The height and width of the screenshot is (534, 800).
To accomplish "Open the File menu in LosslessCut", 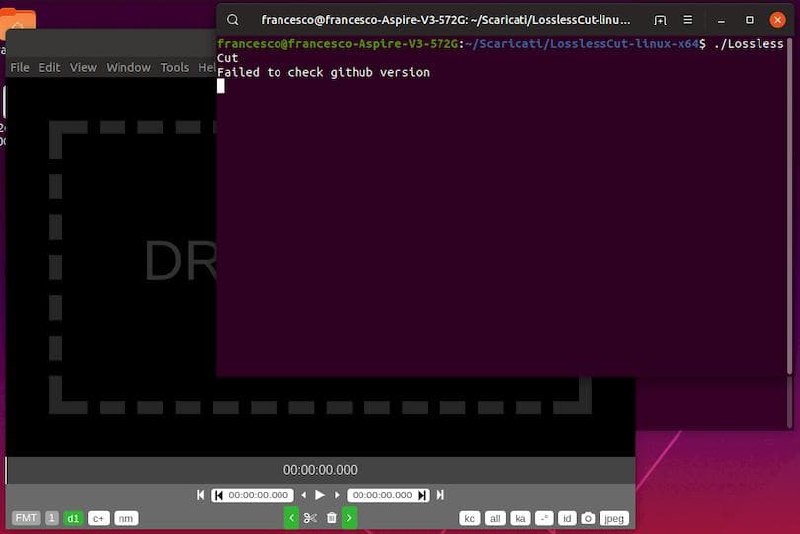I will pos(20,67).
